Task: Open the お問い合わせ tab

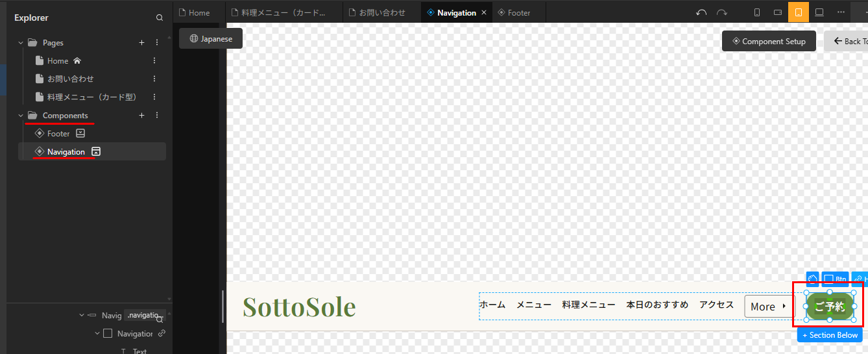Action: coord(381,12)
